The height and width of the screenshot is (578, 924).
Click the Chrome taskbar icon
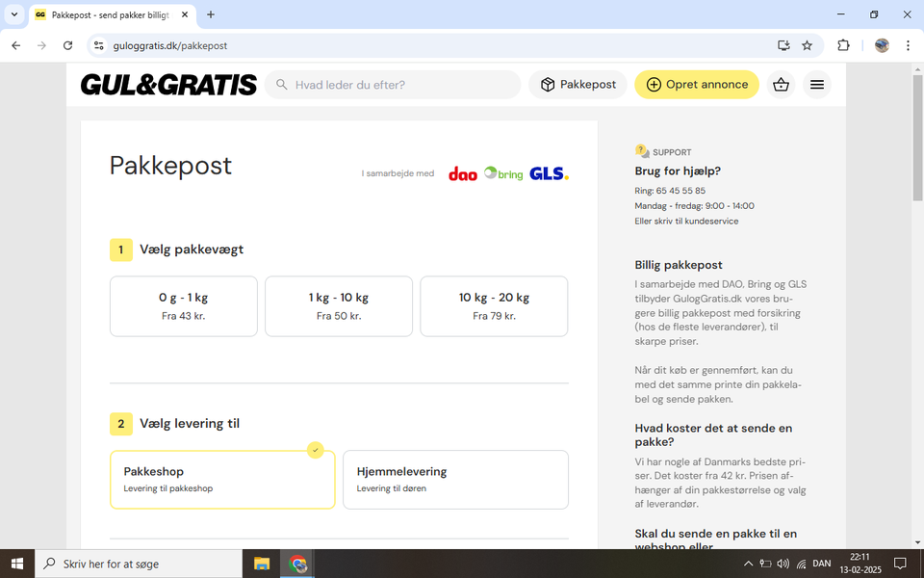pos(297,564)
